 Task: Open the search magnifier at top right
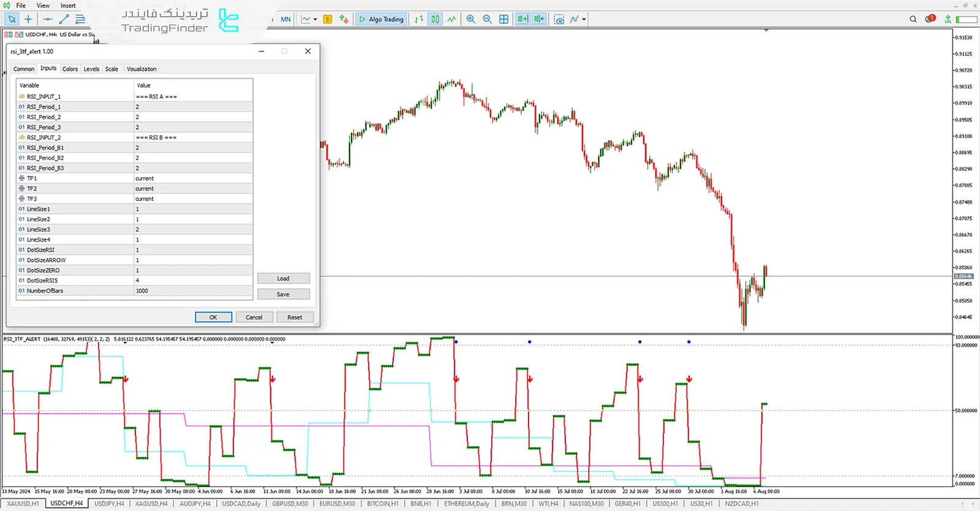tap(913, 19)
